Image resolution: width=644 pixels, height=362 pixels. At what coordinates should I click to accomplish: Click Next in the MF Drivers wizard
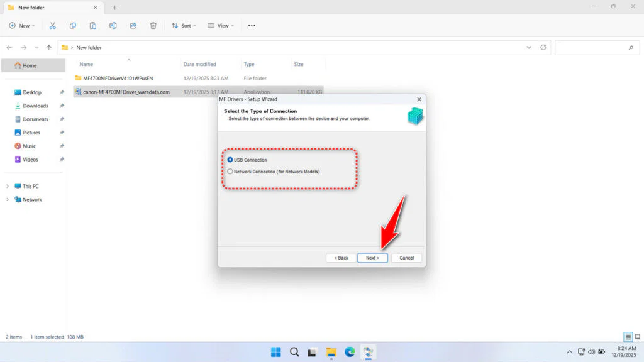coord(372,258)
